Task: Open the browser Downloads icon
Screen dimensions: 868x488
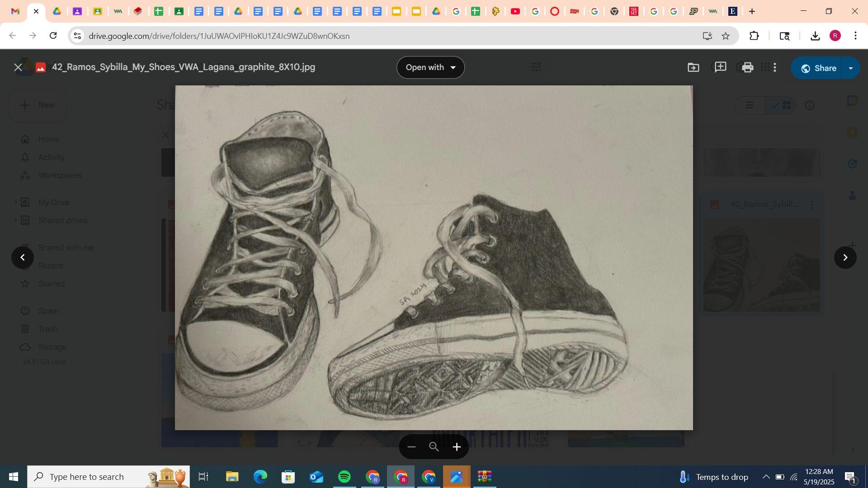Action: [x=815, y=36]
